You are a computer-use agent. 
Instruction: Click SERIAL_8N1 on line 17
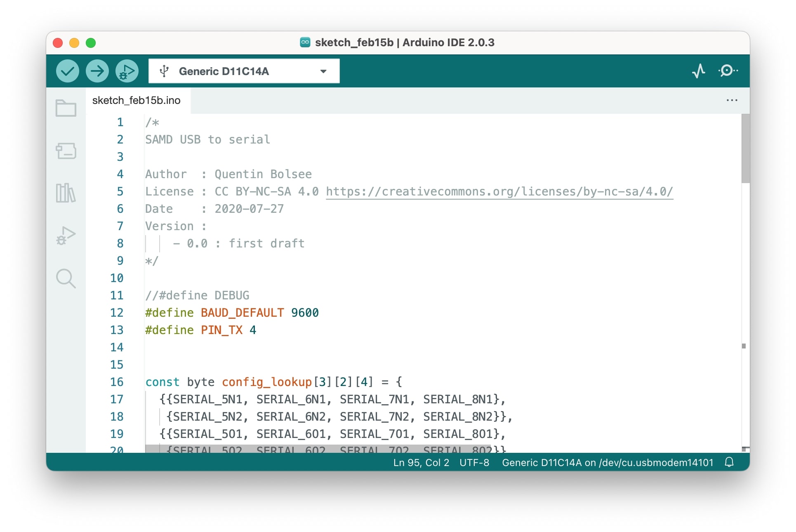[458, 399]
